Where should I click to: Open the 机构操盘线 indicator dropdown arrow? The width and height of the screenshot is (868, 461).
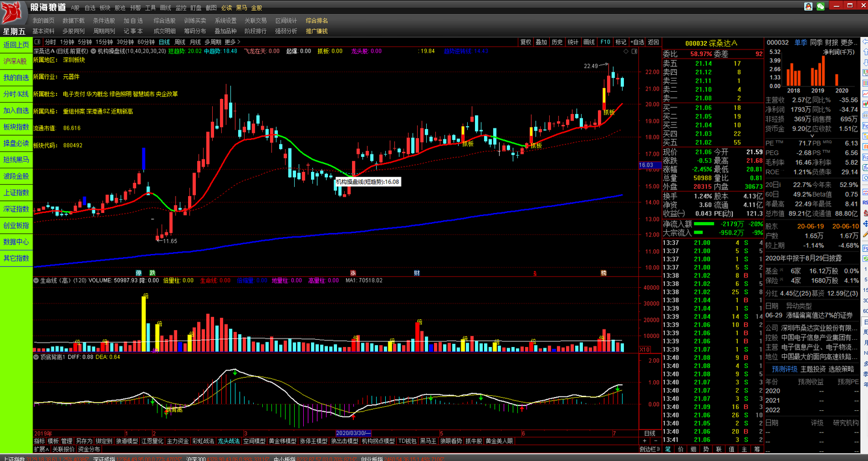93,51
